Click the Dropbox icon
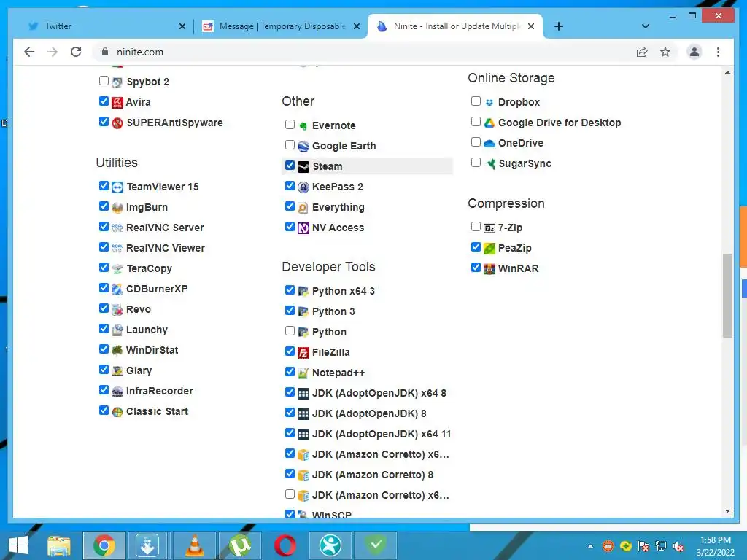 coord(489,102)
